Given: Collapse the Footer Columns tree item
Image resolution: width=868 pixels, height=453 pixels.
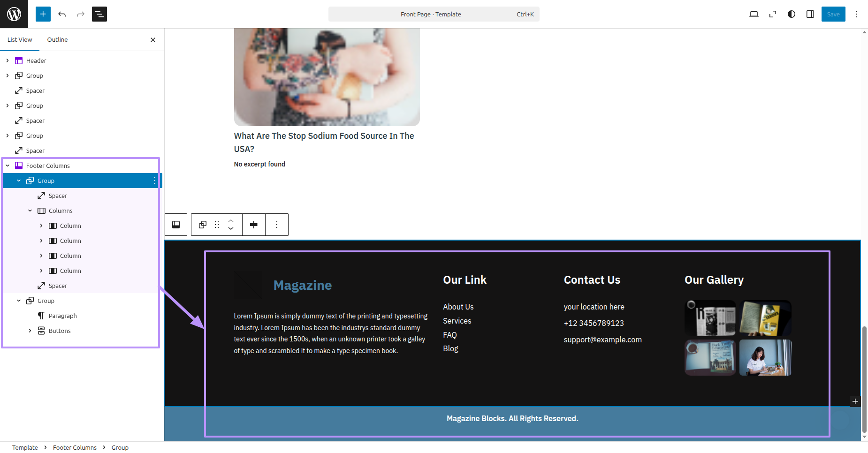Looking at the screenshot, I should [8, 166].
